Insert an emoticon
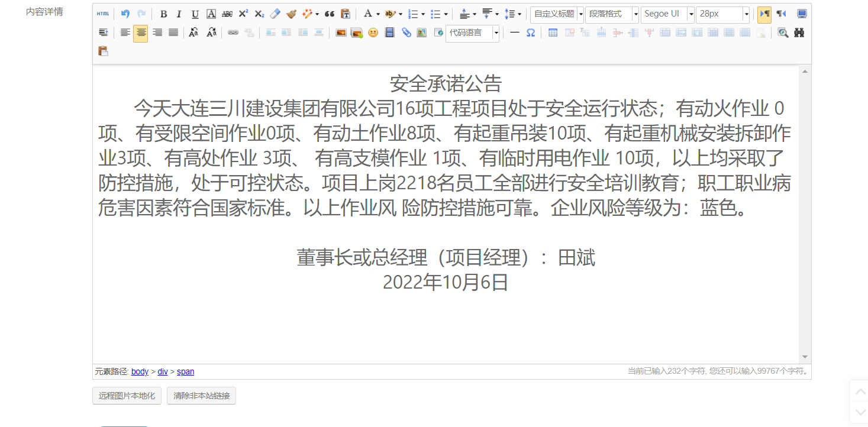The height and width of the screenshot is (427, 868). [x=373, y=33]
